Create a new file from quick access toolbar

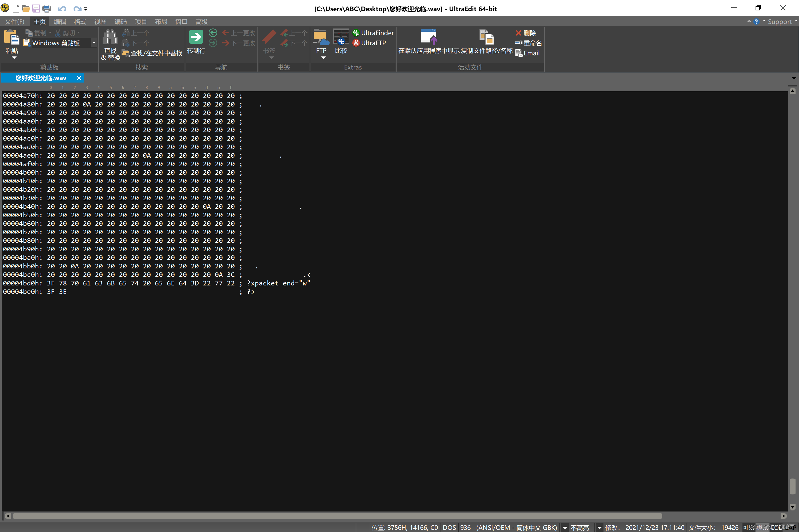pyautogui.click(x=16, y=9)
